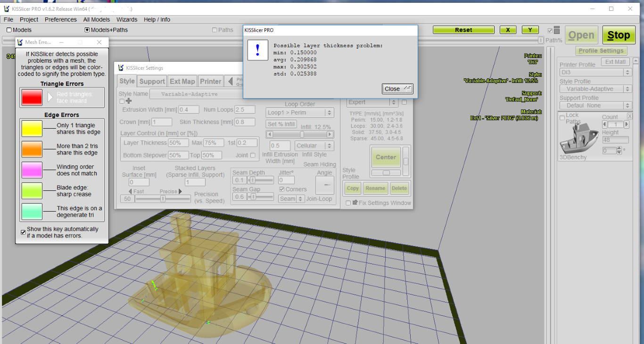The image size is (644, 344).
Task: Open the Help / Info menu
Action: click(157, 19)
